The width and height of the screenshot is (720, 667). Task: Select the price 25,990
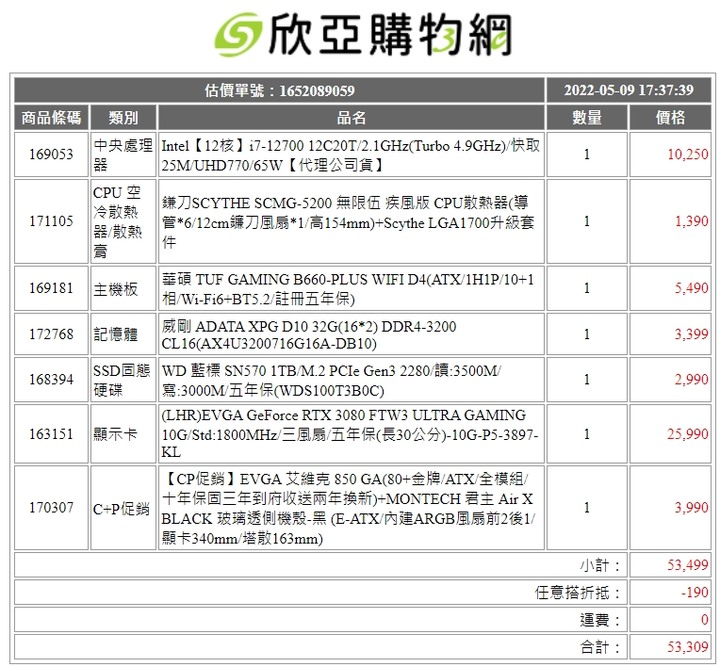click(x=687, y=434)
